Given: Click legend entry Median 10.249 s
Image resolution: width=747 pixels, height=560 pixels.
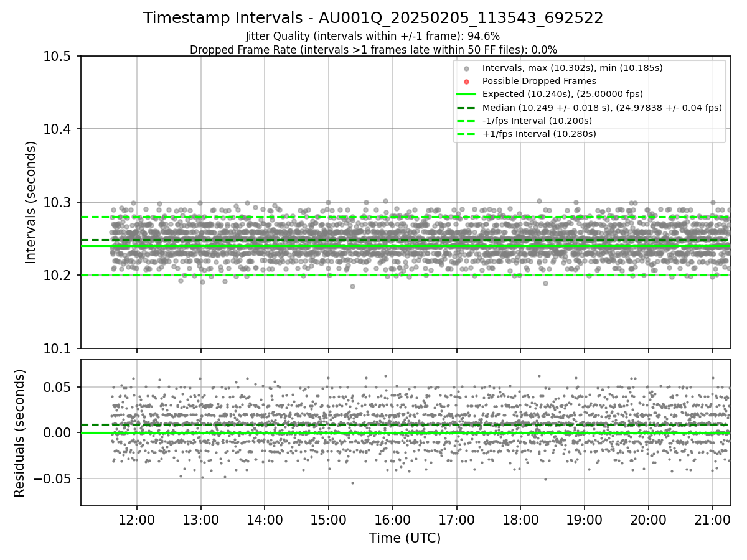Looking at the screenshot, I should (602, 108).
